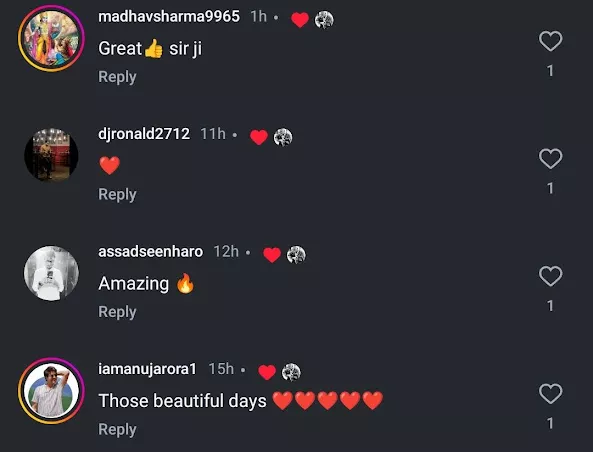
Task: Open madhavsharma9965's profile picture story
Action: (51, 38)
